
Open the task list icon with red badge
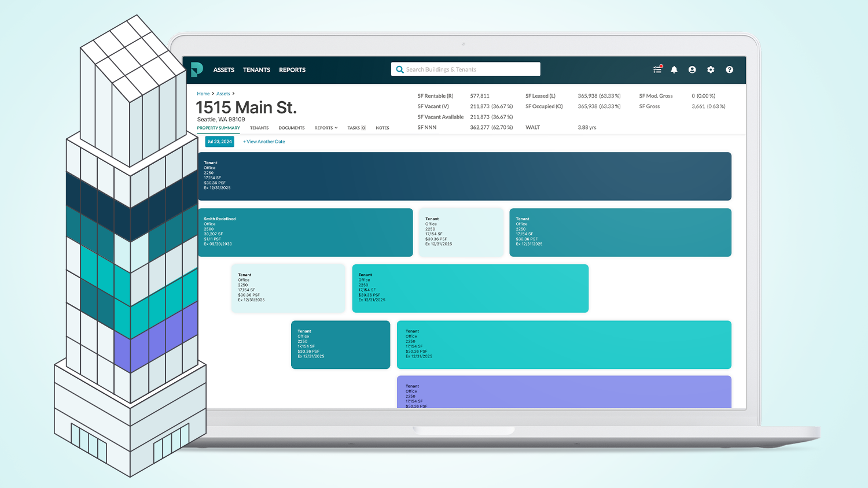657,69
